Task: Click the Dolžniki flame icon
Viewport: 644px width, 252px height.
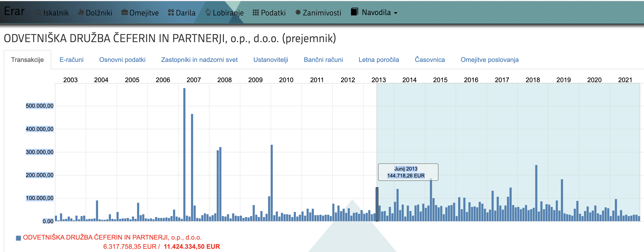Action: point(81,12)
